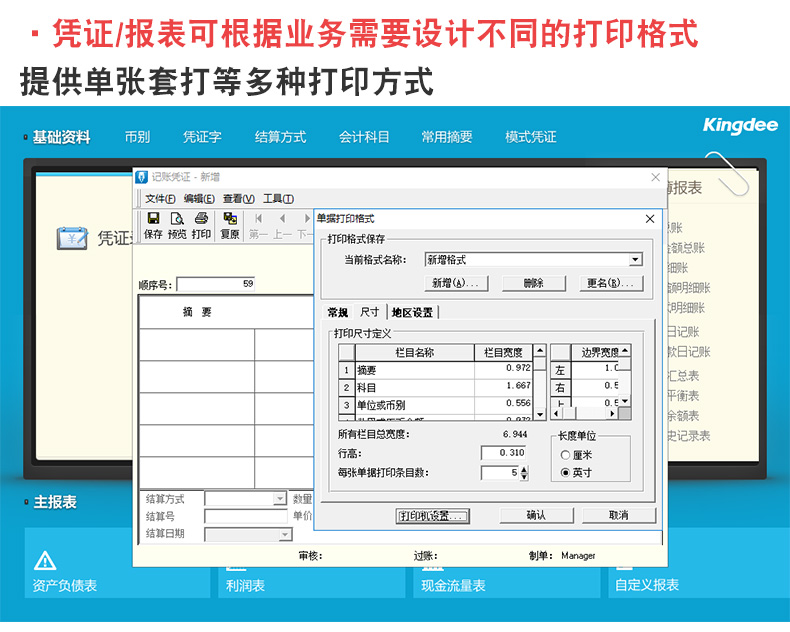Click the 资产负债表 warning triangle icon
Image resolution: width=790 pixels, height=632 pixels.
[x=45, y=560]
